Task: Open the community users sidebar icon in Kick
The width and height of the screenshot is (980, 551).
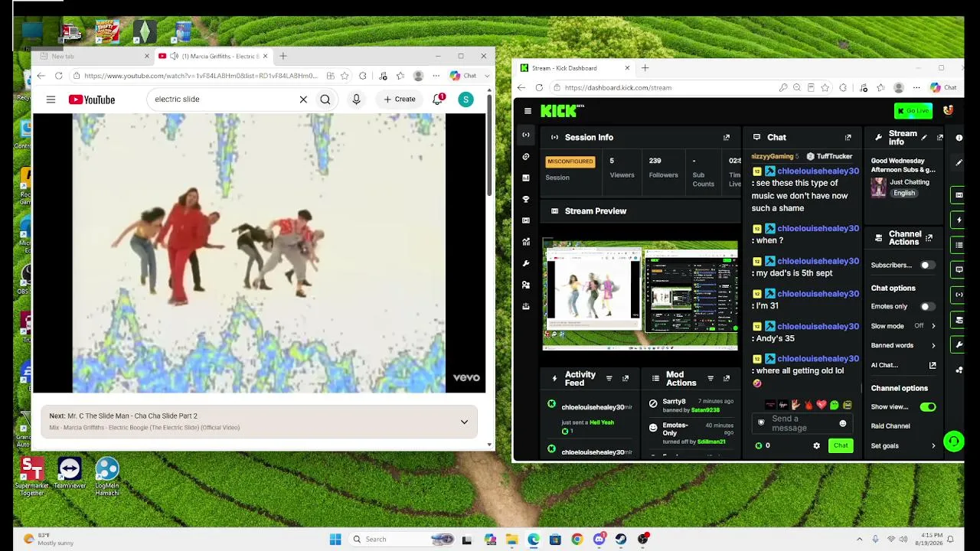Action: pos(526,285)
